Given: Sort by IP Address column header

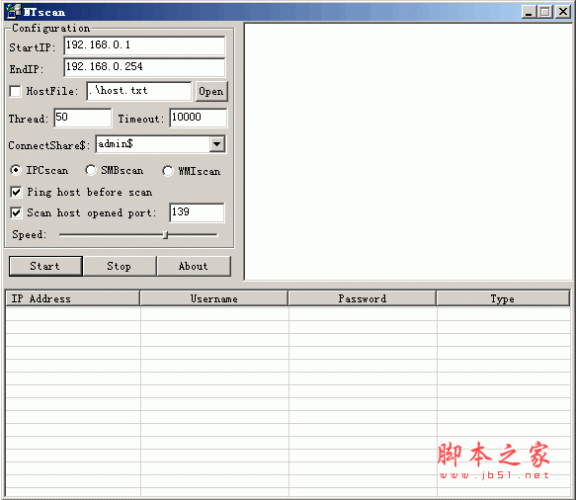Looking at the screenshot, I should click(x=72, y=298).
